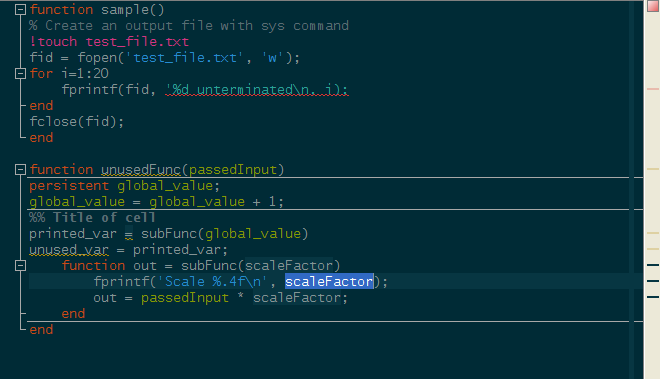Click the highlighted scaleFactor selection
The image size is (660, 379).
(x=329, y=281)
